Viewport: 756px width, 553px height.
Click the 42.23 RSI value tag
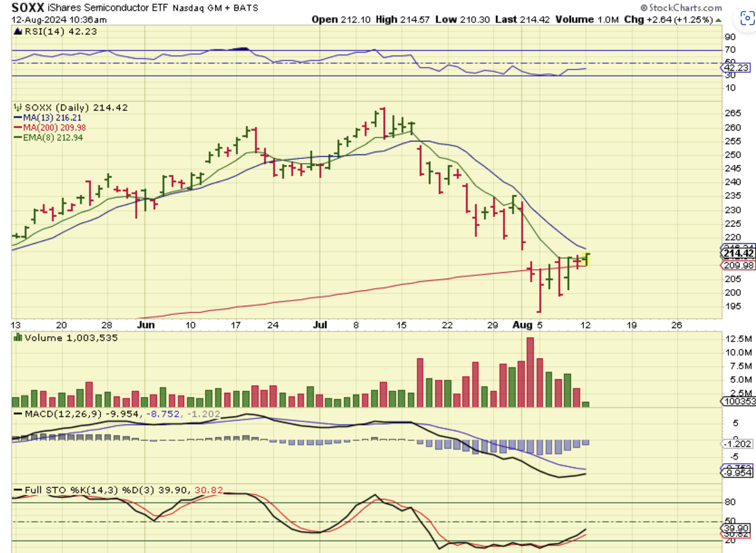click(736, 68)
